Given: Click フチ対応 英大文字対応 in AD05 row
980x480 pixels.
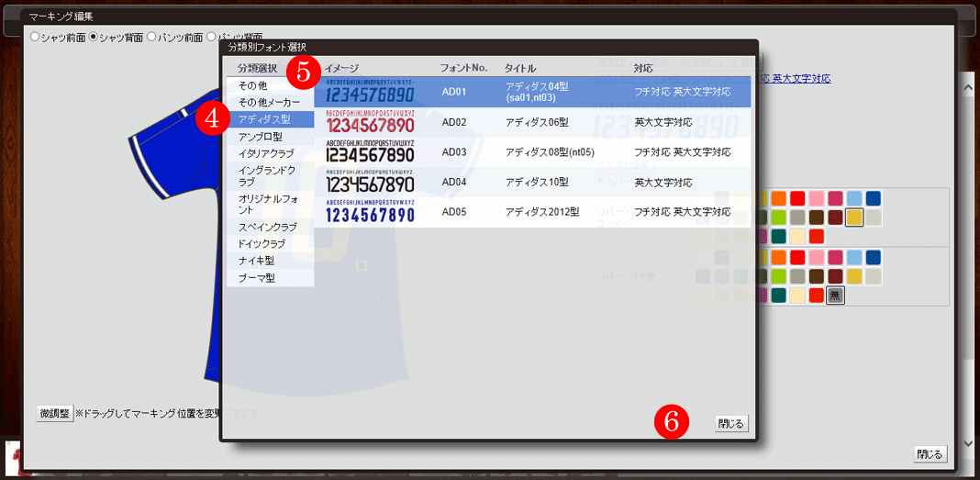Looking at the screenshot, I should click(x=682, y=212).
